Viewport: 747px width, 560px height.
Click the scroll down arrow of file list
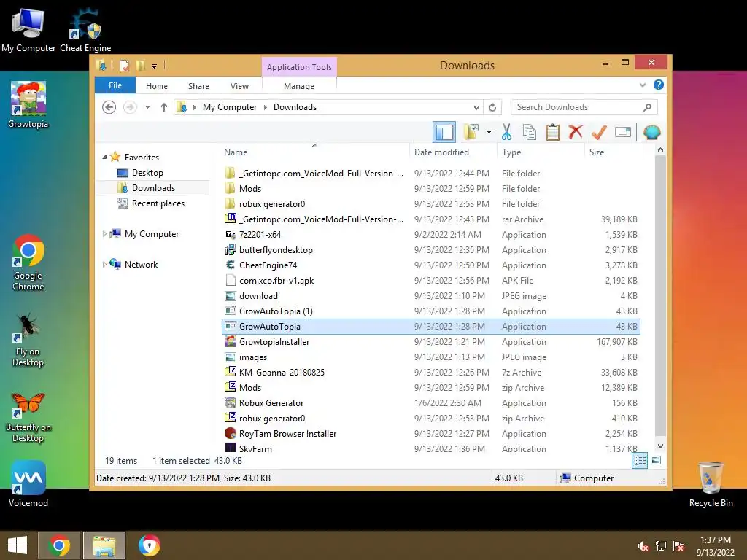click(x=660, y=446)
